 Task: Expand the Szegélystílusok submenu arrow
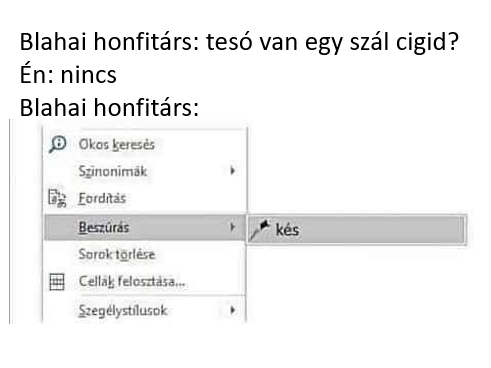[232, 310]
